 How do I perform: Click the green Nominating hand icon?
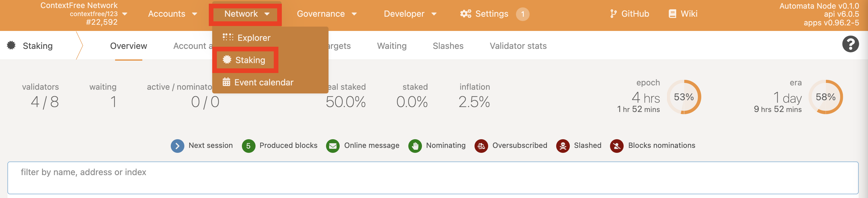(x=415, y=146)
